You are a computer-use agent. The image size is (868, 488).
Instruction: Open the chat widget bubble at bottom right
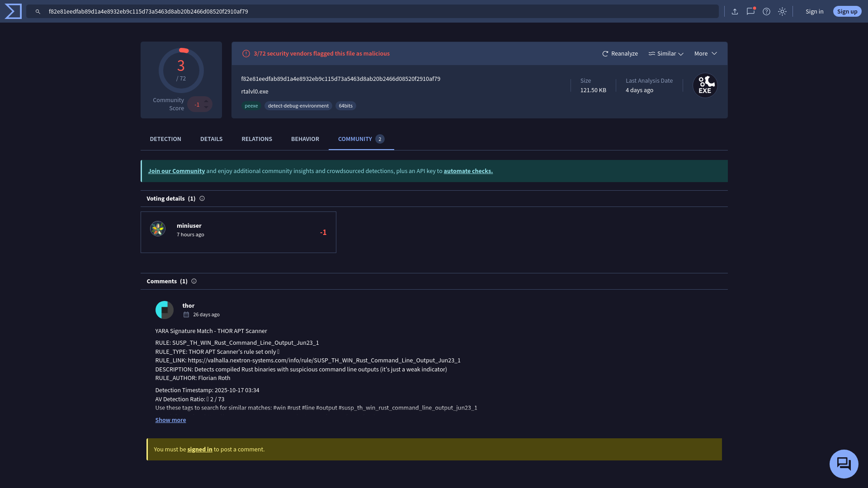pyautogui.click(x=844, y=464)
